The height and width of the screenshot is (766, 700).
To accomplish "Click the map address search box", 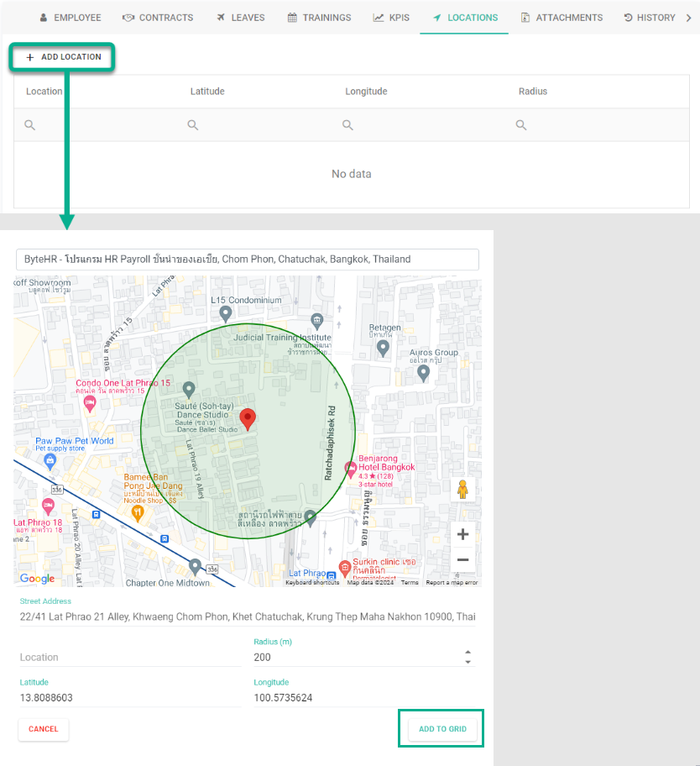I will pyautogui.click(x=248, y=260).
